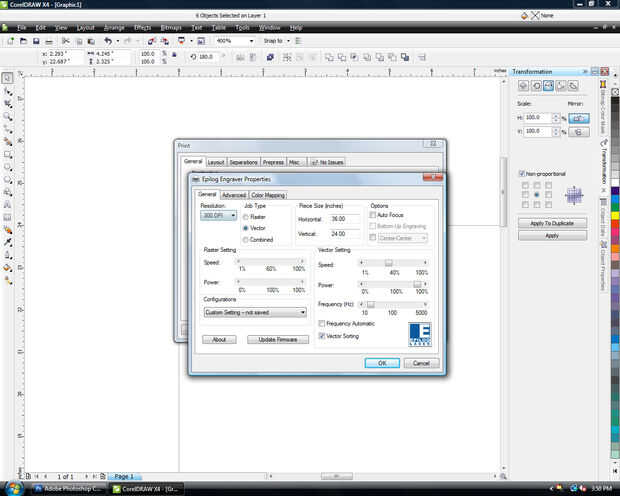The height and width of the screenshot is (496, 620).
Task: Click the Export icon in toolbar
Action: [x=164, y=41]
